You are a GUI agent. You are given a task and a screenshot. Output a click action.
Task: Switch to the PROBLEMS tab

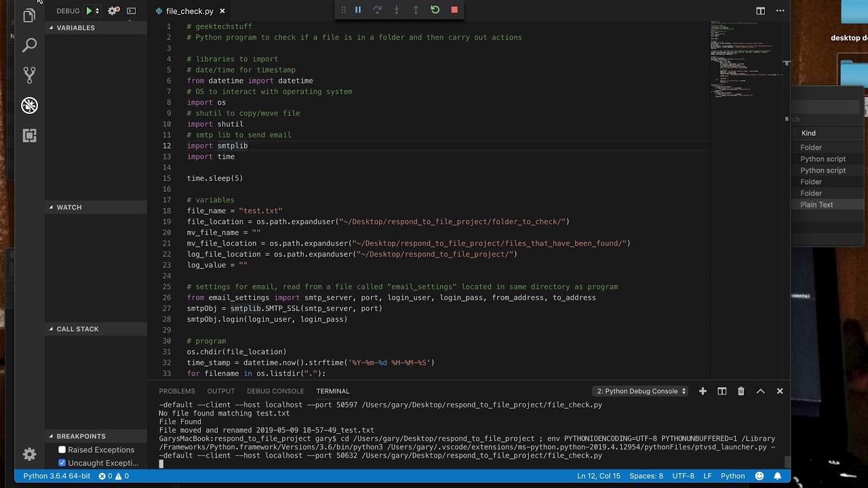point(177,391)
